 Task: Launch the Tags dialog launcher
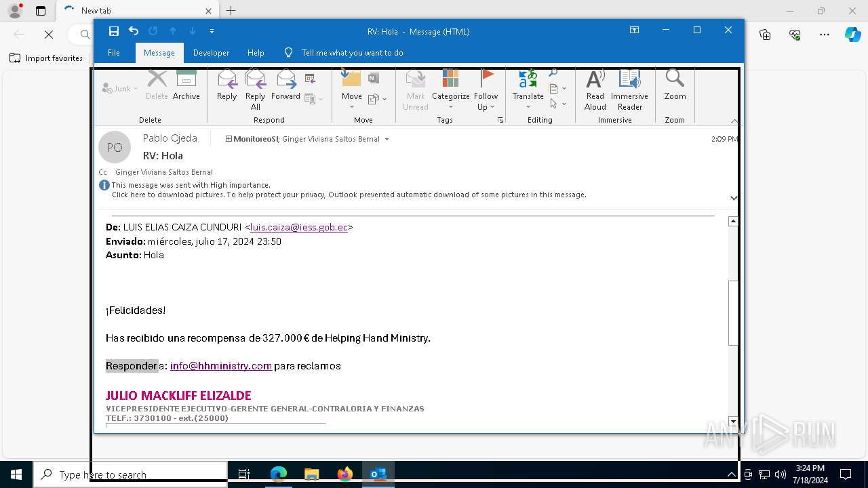click(x=500, y=120)
